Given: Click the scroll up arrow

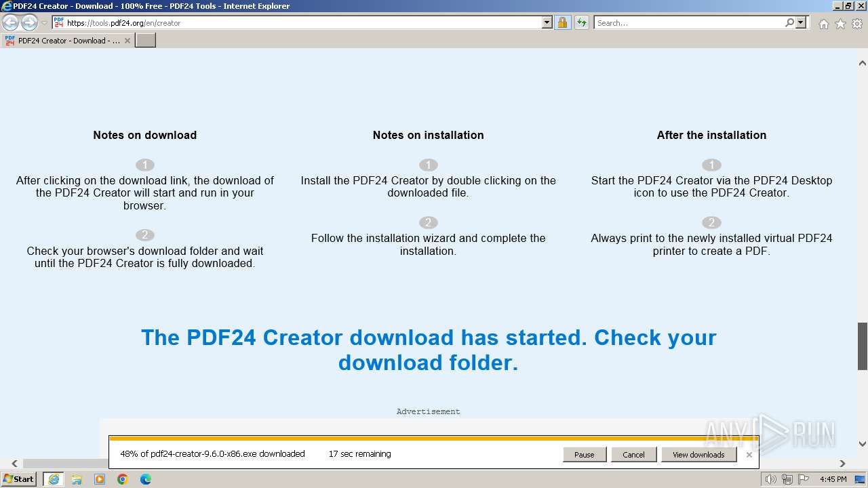Looking at the screenshot, I should [x=863, y=63].
